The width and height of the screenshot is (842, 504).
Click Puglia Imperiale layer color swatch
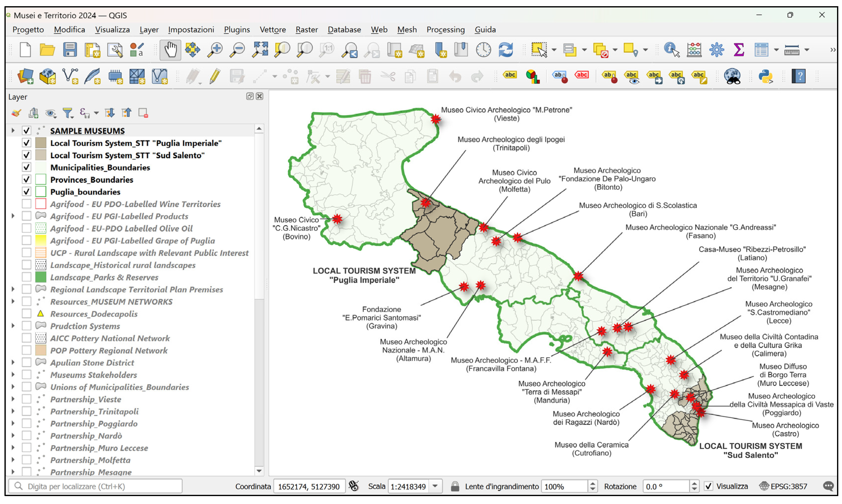tap(41, 143)
